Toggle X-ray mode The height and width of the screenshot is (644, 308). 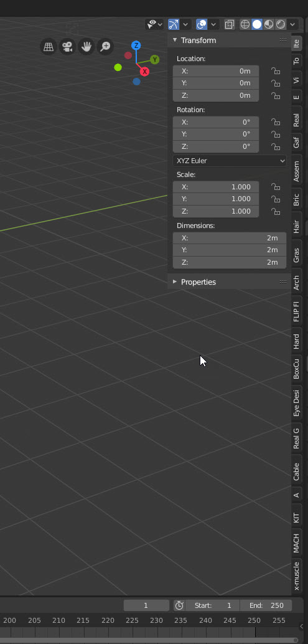tap(230, 24)
